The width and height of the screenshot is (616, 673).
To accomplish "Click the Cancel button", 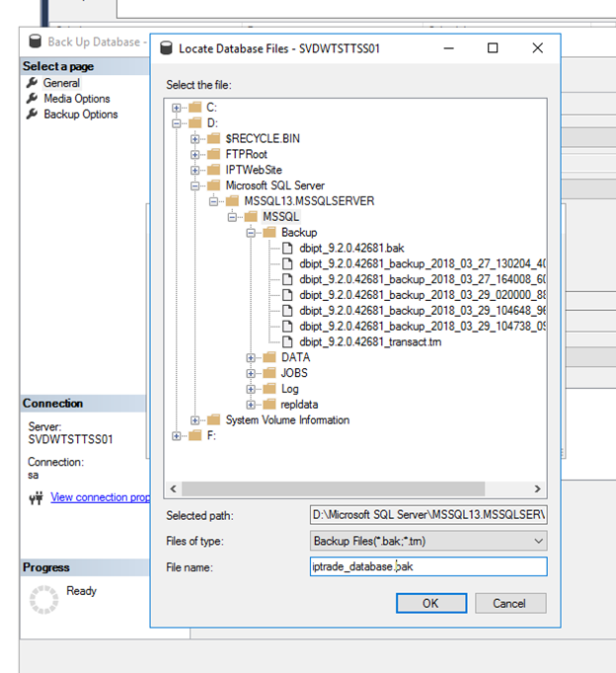I will click(x=510, y=603).
